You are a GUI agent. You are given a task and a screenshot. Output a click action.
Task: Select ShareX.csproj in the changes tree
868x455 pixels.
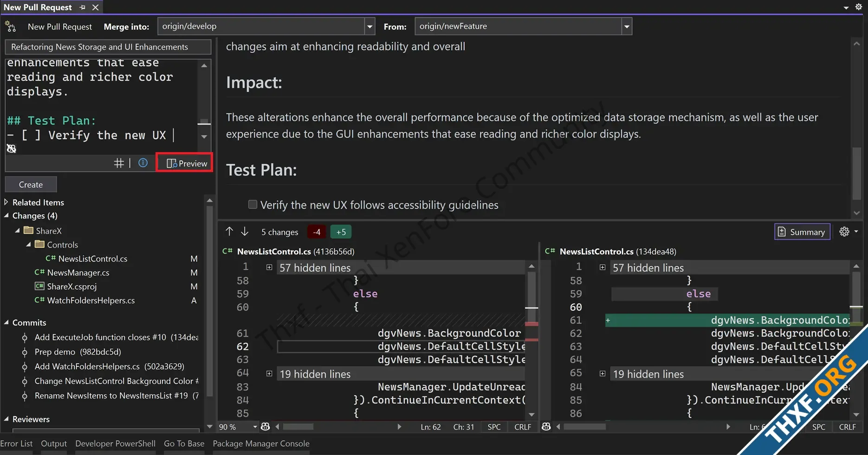pos(71,287)
